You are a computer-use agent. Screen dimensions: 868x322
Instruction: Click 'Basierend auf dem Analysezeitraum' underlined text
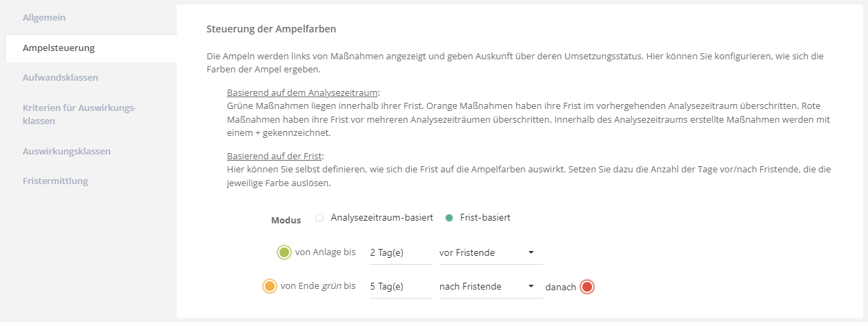(303, 93)
